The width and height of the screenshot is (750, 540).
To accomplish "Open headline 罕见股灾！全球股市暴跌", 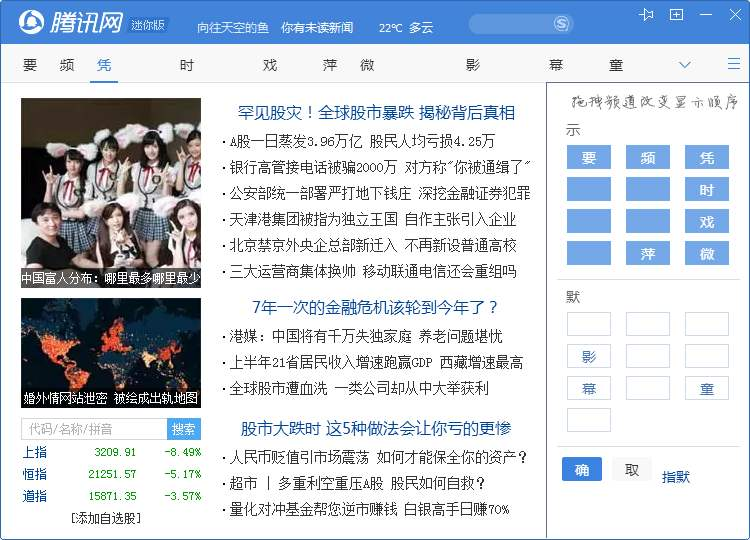I will pos(376,112).
